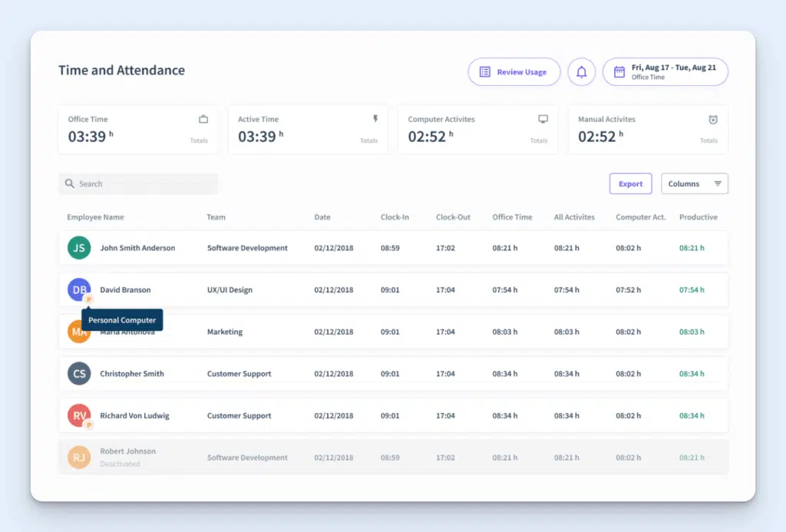Click the notification bell icon
The height and width of the screenshot is (532, 786).
coord(581,72)
